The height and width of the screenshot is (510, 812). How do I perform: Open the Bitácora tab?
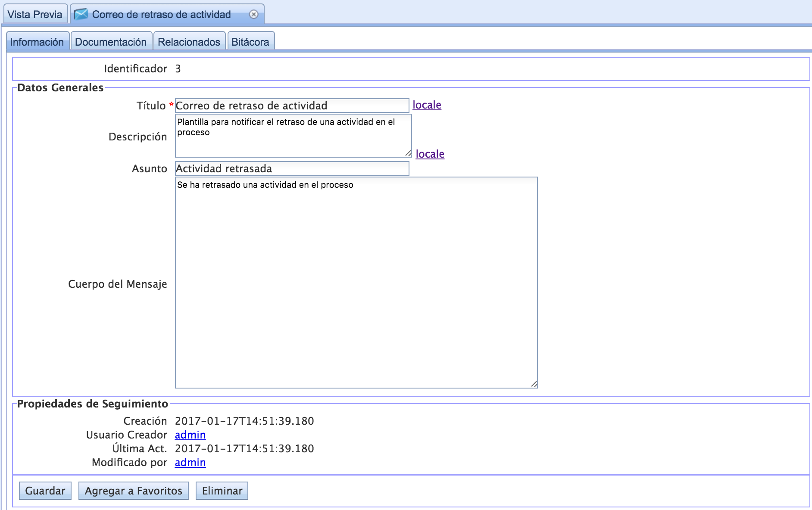pyautogui.click(x=250, y=42)
